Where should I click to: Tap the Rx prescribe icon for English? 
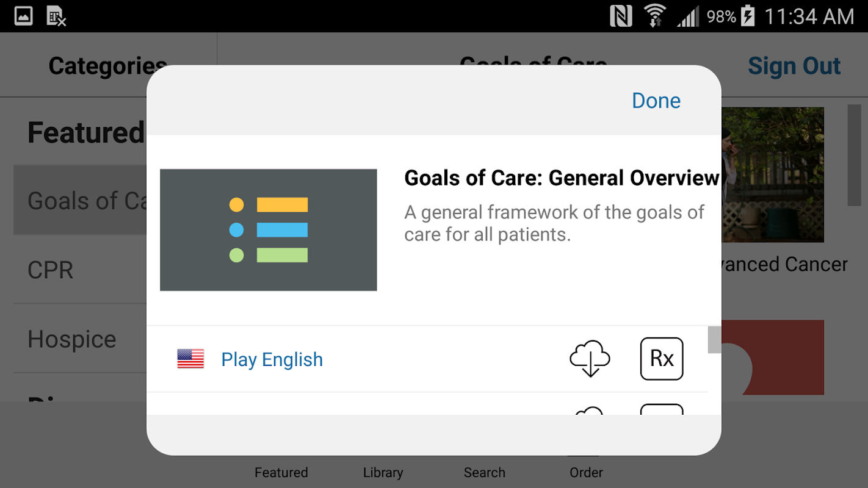662,359
